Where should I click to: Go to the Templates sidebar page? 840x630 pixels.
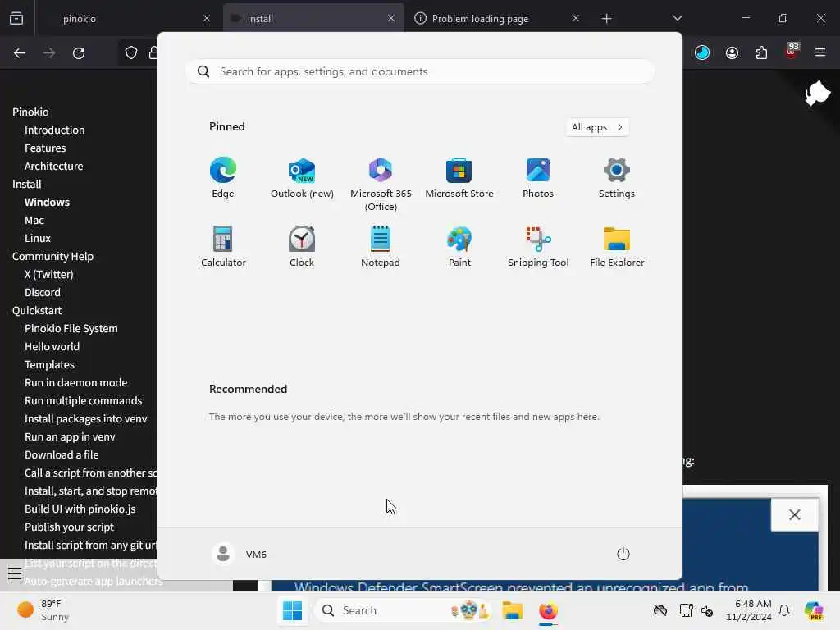[x=49, y=364]
